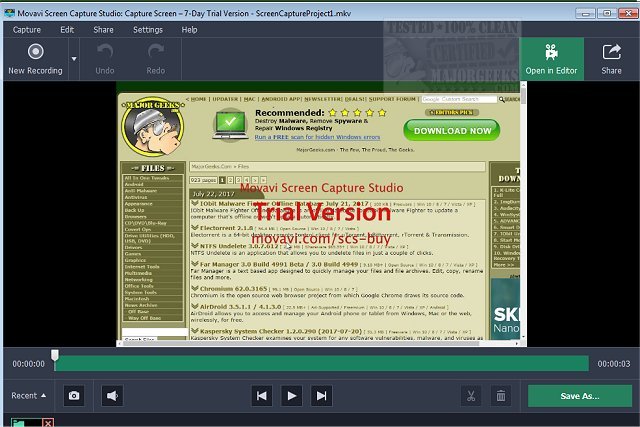Image resolution: width=640 pixels, height=427 pixels.
Task: Open the recording in Editor
Action: (551, 59)
